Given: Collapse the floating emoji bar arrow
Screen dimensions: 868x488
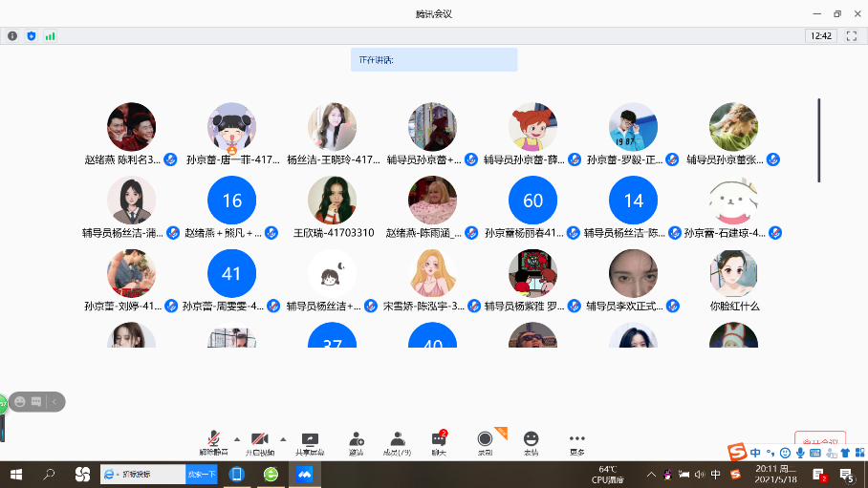Looking at the screenshot, I should (56, 402).
